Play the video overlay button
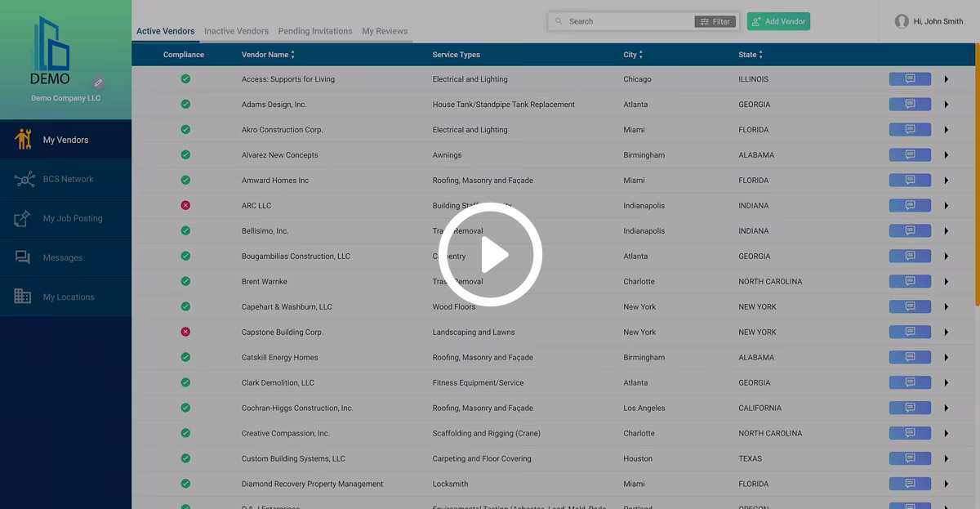 (x=490, y=254)
